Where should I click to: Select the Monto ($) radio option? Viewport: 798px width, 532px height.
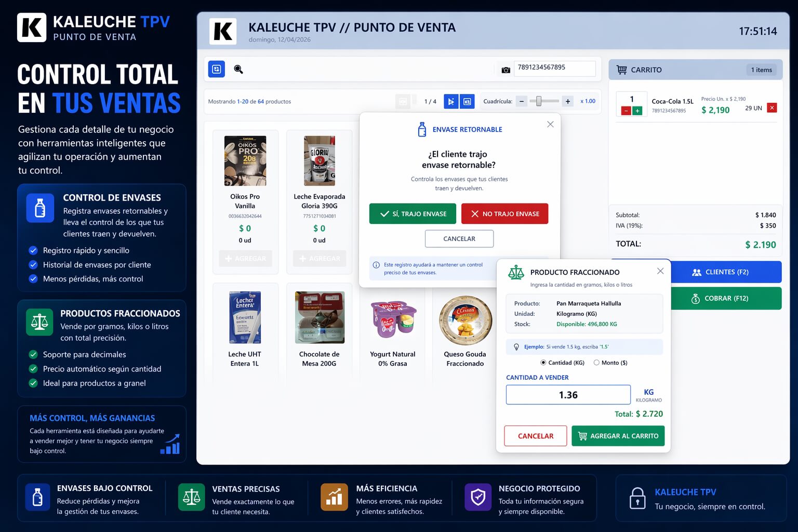(x=596, y=363)
